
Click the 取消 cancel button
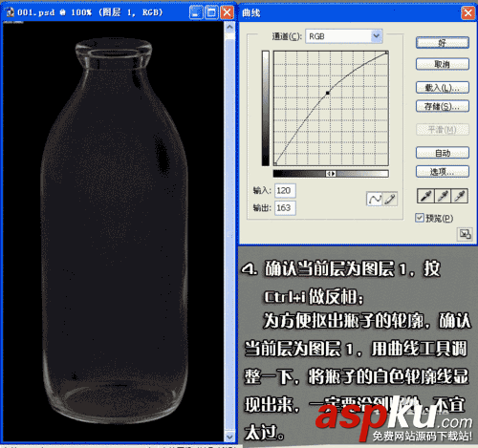[x=443, y=64]
